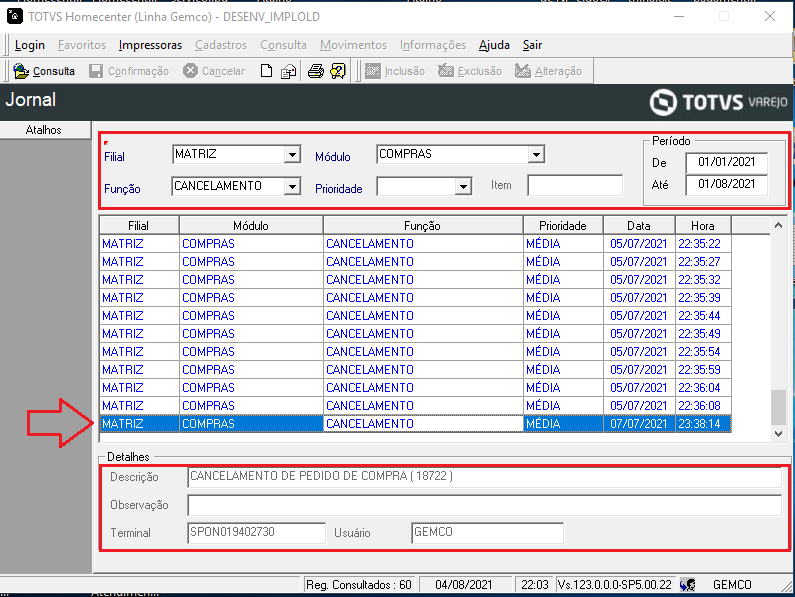Click the status bar user connection icon
Viewport: 795px width, 597px height.
(688, 585)
